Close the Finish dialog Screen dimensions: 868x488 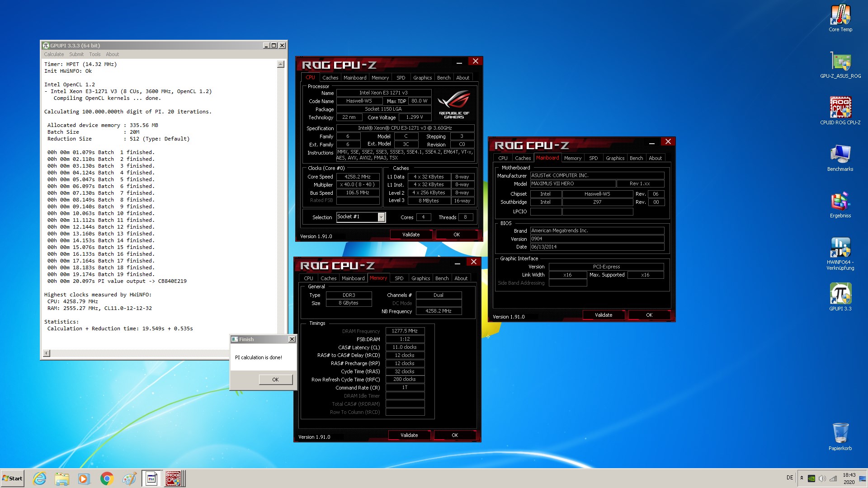click(x=292, y=339)
